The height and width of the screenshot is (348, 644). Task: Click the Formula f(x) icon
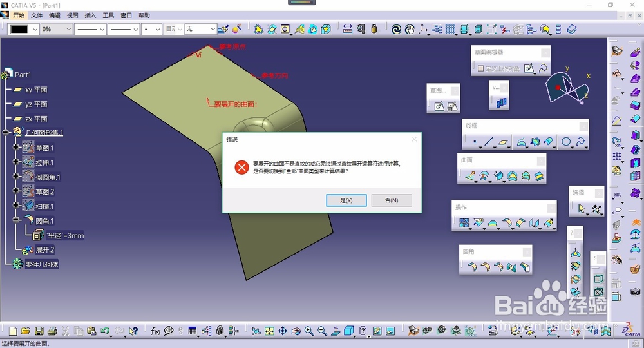click(155, 331)
